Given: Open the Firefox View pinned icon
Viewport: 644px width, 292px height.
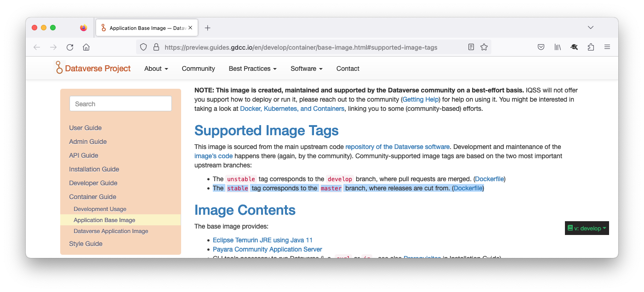Looking at the screenshot, I should click(83, 28).
